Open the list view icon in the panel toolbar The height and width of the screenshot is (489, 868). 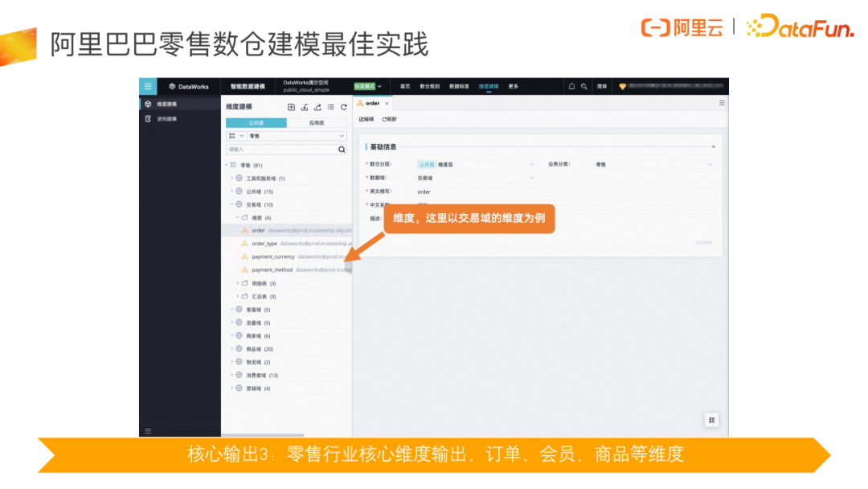point(331,106)
